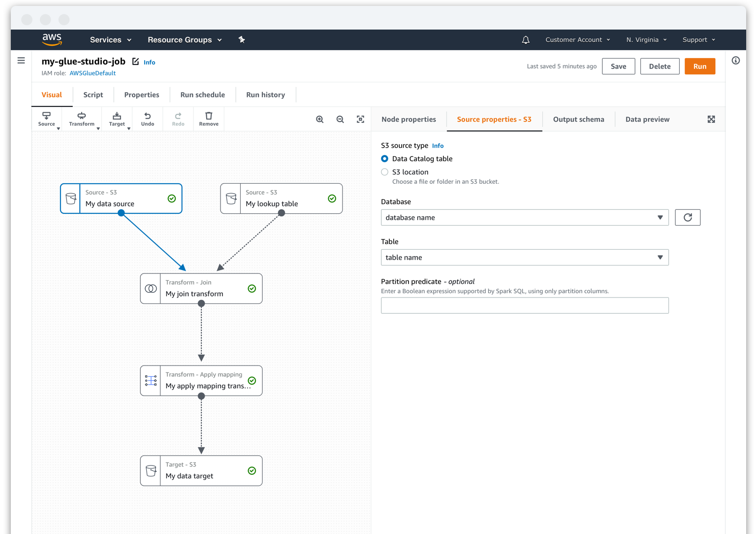Expand the Customer Account menu
This screenshot has width=756, height=534.
pos(578,40)
